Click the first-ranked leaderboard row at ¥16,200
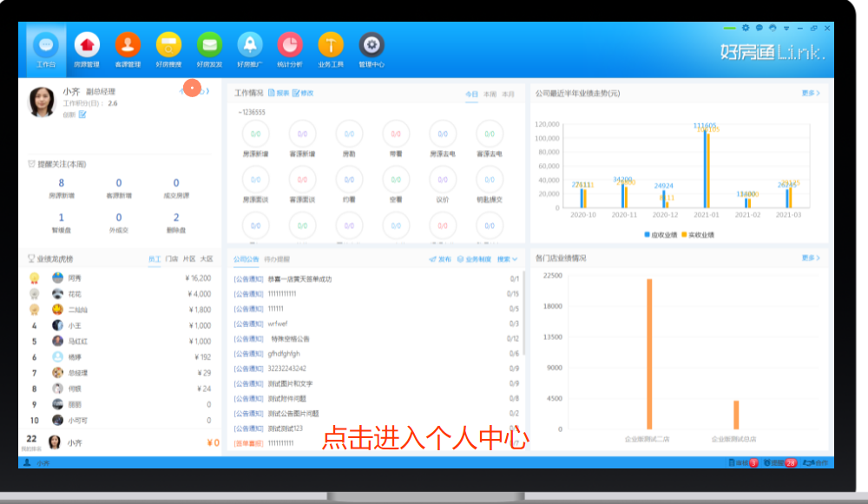The height and width of the screenshot is (504, 868). pos(120,278)
